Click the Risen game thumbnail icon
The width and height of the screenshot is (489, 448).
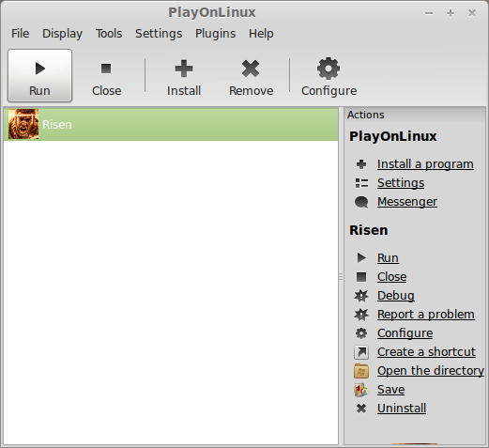pyautogui.click(x=23, y=124)
